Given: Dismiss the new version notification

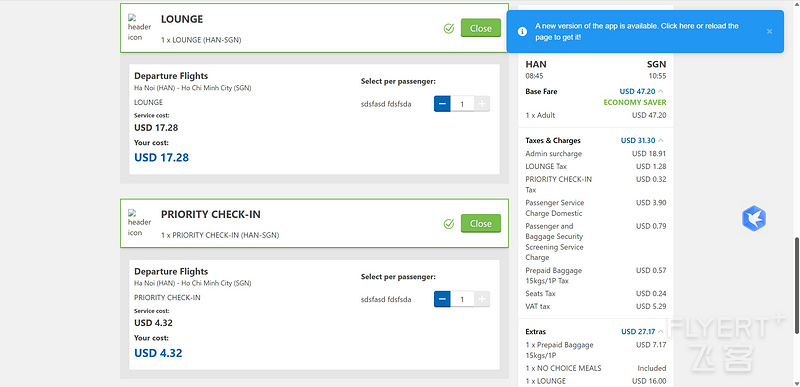Looking at the screenshot, I should click(x=769, y=31).
